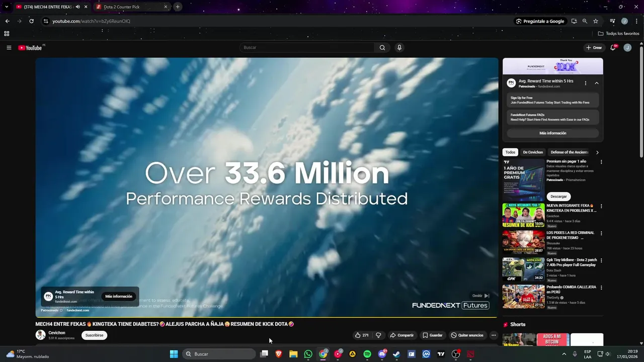Switch to Dota 2 Counter Pick tab
This screenshot has width=644, height=362.
[x=131, y=7]
